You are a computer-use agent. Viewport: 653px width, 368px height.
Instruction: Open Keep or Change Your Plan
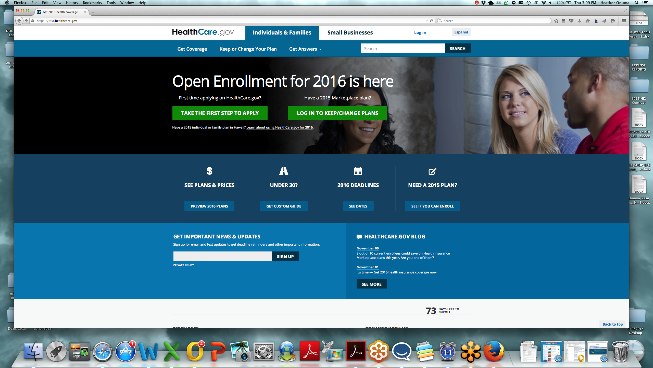[x=248, y=49]
